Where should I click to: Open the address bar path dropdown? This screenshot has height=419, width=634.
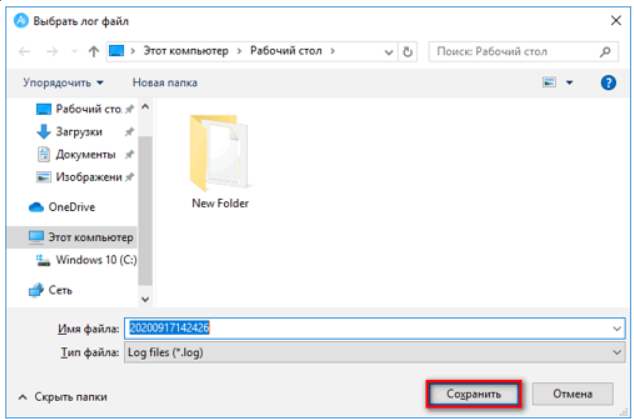(385, 51)
